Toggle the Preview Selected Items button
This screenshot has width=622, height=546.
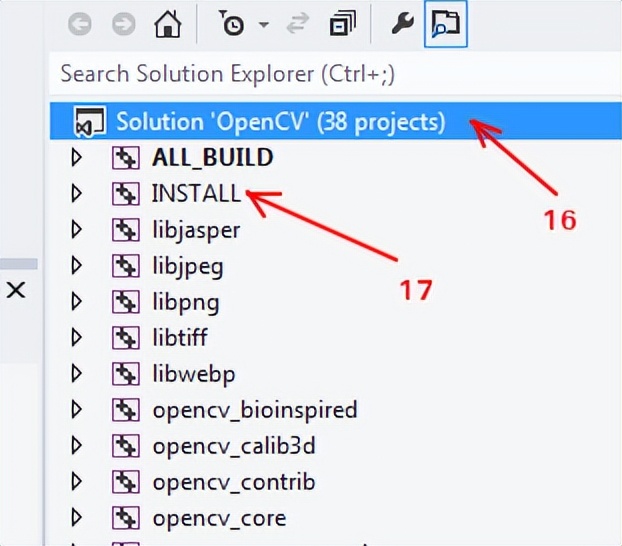(446, 24)
